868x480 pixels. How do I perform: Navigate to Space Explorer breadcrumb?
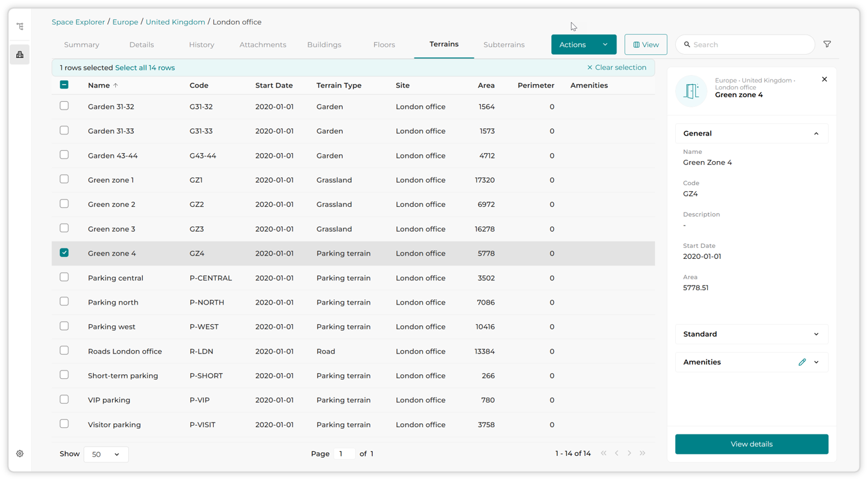(x=78, y=22)
